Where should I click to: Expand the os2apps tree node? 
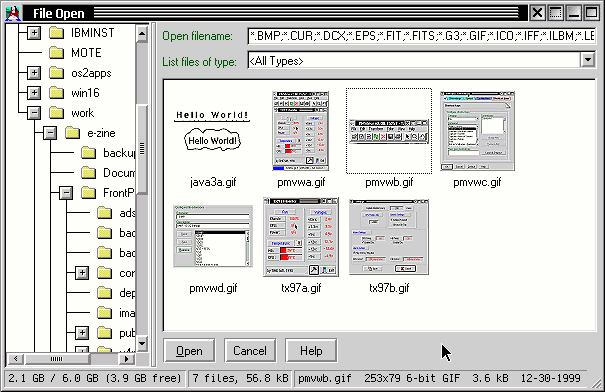pos(34,73)
